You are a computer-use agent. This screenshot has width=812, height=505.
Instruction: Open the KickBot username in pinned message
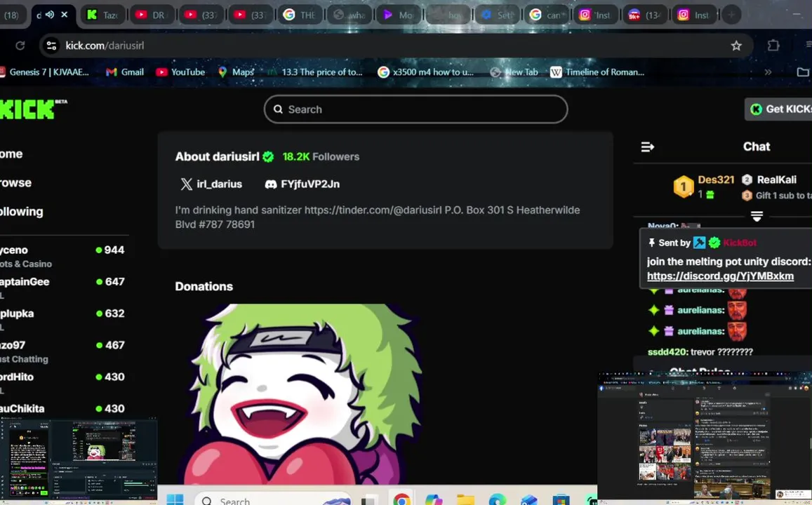[x=740, y=243]
